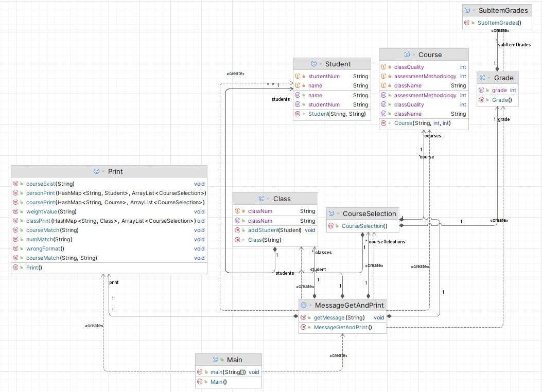The width and height of the screenshot is (542, 392).
Task: Click the class icon beside Print title
Action: pos(96,171)
